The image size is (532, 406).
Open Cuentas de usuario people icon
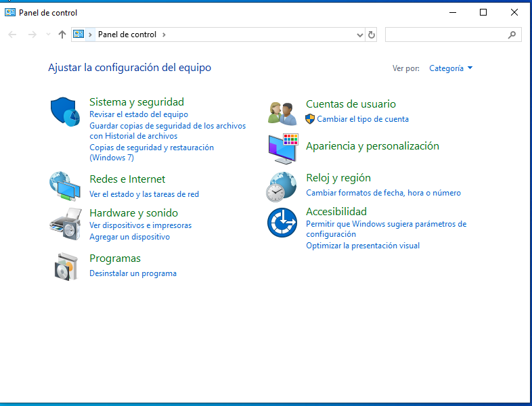(x=282, y=113)
